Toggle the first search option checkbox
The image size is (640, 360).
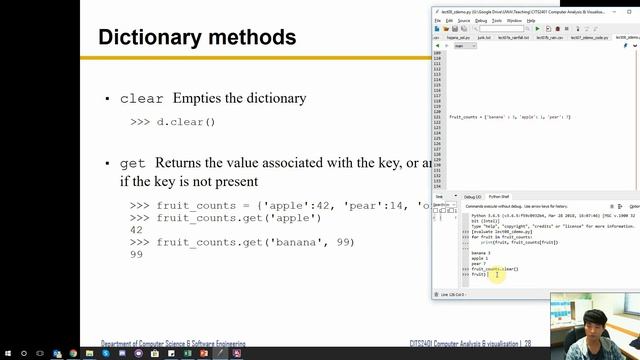coord(436,211)
